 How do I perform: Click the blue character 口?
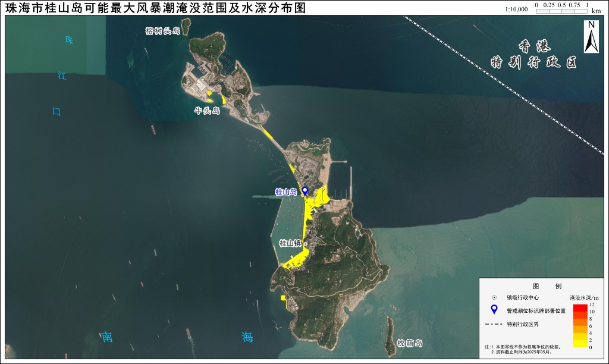(x=56, y=111)
